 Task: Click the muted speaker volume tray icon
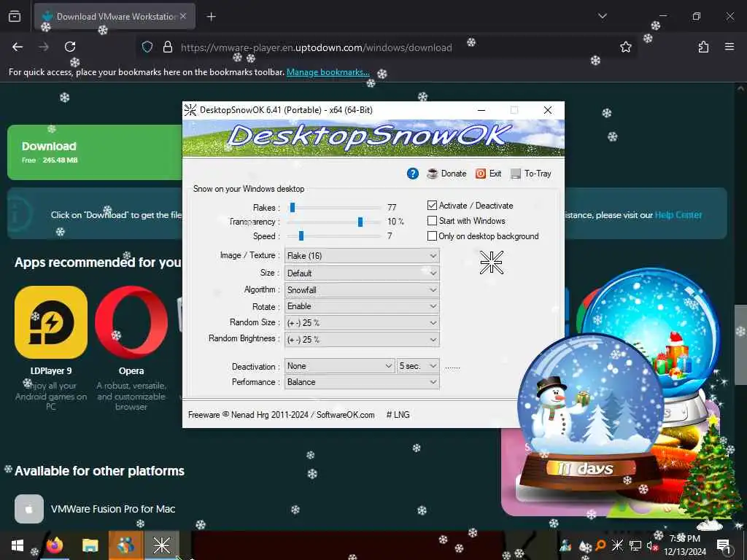[x=652, y=545]
